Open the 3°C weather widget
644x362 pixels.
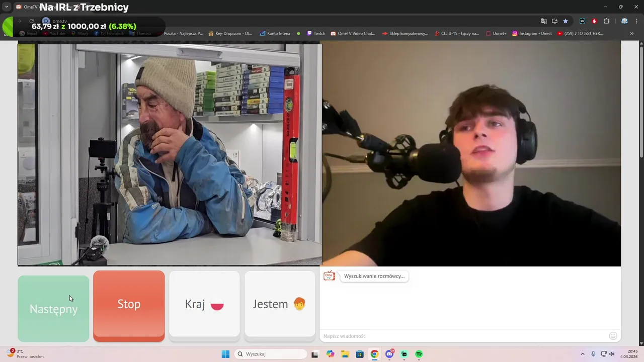(26, 354)
